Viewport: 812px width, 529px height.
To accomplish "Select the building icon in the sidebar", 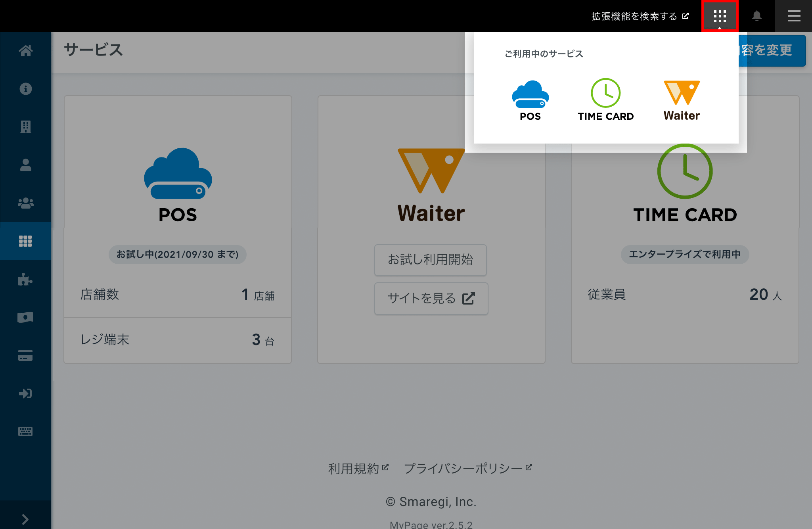I will click(x=25, y=127).
